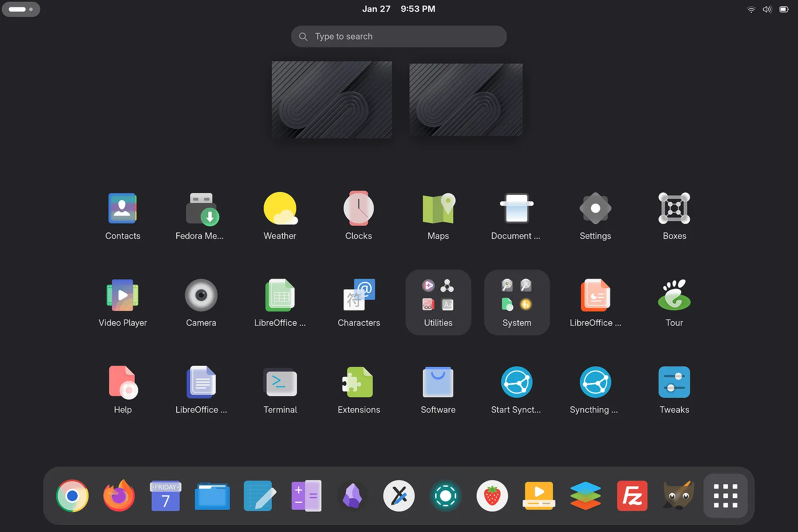Open the Weather app

(x=280, y=209)
